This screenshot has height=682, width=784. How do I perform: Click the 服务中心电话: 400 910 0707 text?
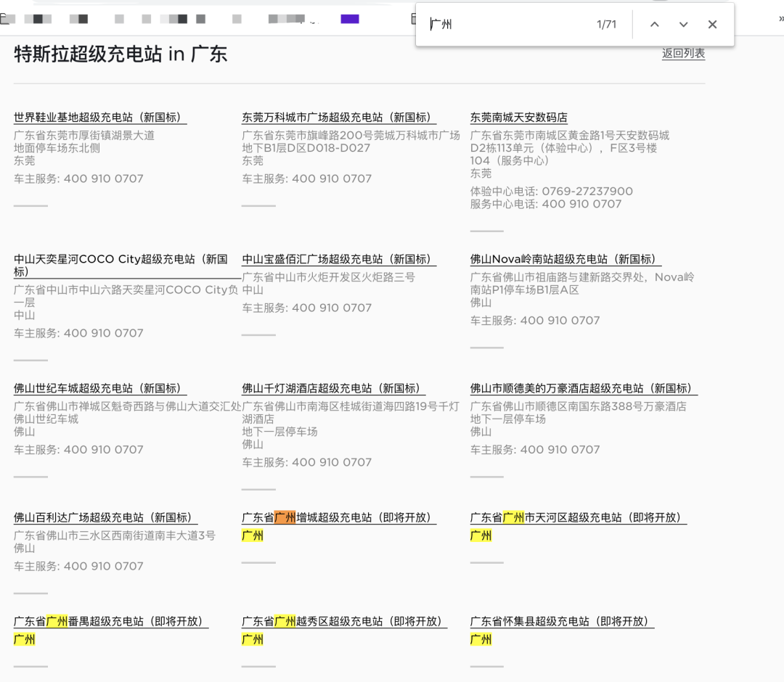click(x=546, y=204)
